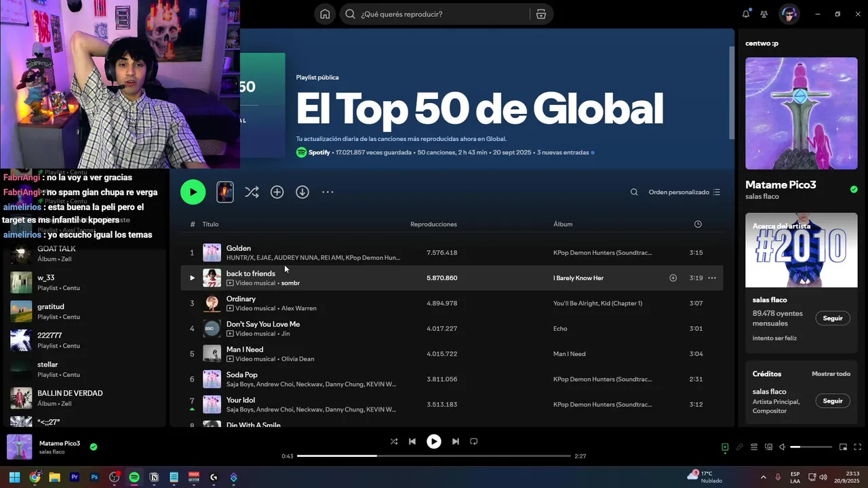Sort by the Título column header

point(210,224)
